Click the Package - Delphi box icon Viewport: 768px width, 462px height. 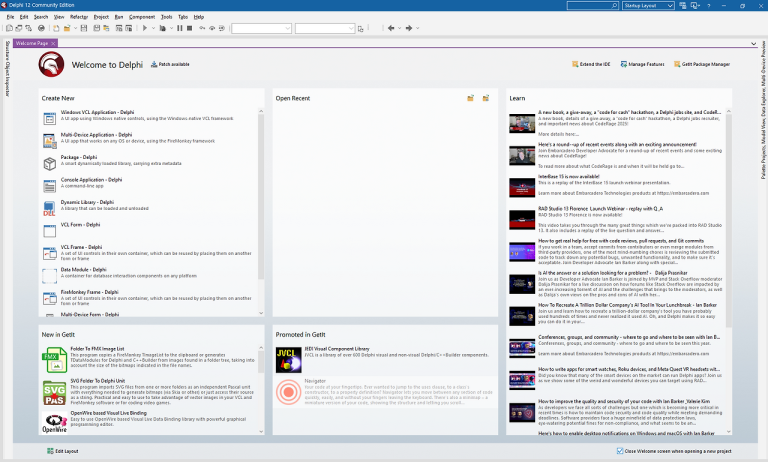[49, 164]
